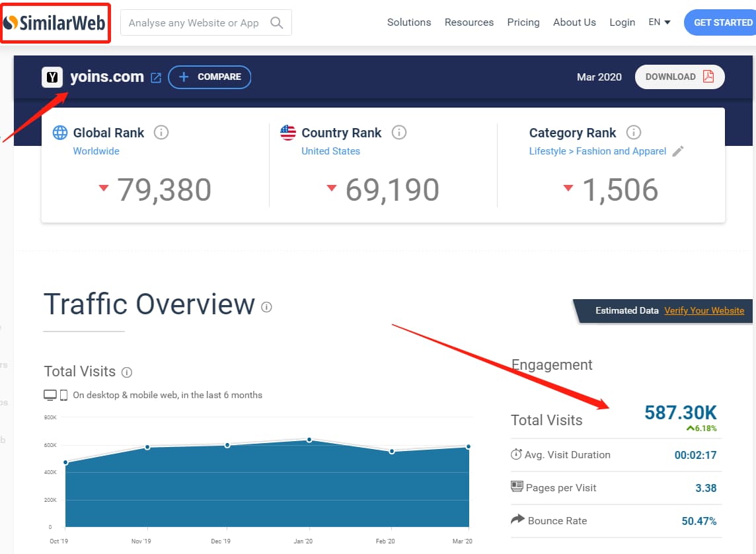Viewport: 756px width, 554px height.
Task: Click the Verify Your Website link
Action: point(704,310)
